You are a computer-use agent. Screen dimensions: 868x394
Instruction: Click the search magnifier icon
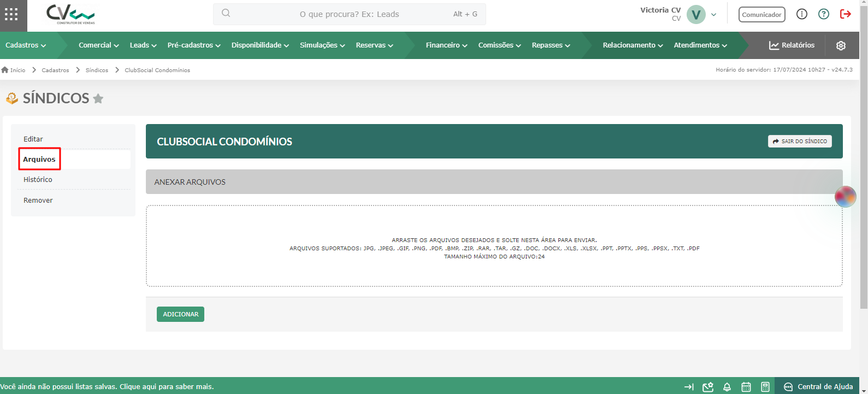pyautogui.click(x=226, y=13)
